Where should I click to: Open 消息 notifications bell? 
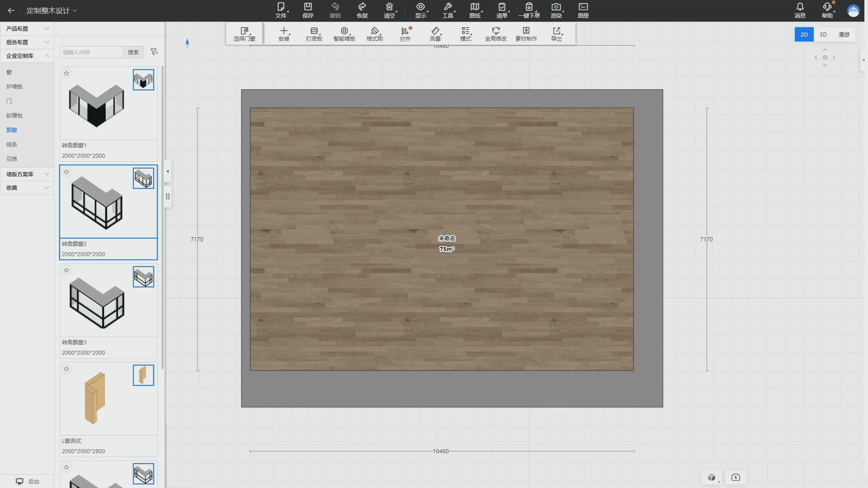pyautogui.click(x=800, y=10)
